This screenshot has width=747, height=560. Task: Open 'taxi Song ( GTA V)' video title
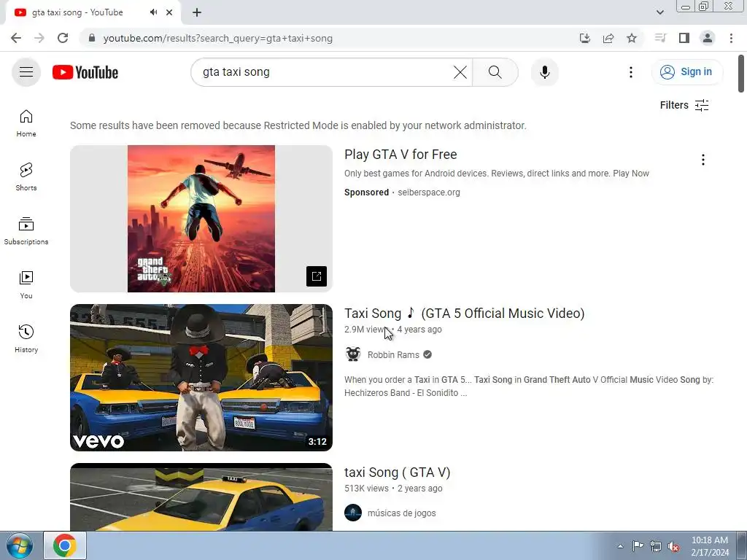pos(398,472)
